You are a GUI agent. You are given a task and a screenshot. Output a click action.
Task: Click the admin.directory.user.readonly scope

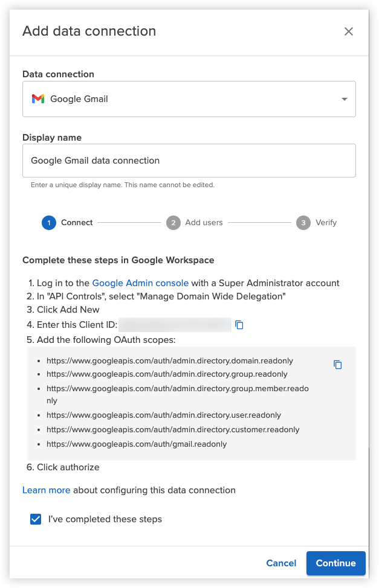pyautogui.click(x=164, y=415)
